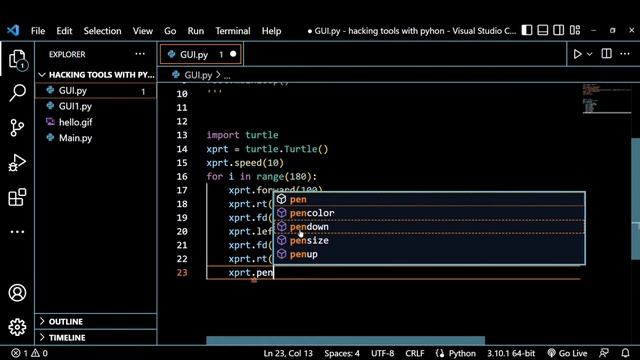The width and height of the screenshot is (640, 360).
Task: Click the vertical editor scrollbar
Action: tap(636, 199)
